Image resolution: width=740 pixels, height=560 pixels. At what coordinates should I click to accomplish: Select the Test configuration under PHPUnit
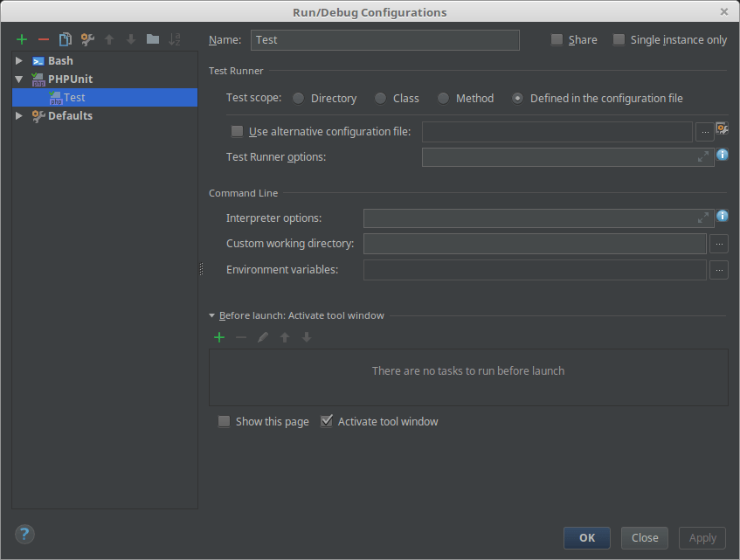[73, 97]
